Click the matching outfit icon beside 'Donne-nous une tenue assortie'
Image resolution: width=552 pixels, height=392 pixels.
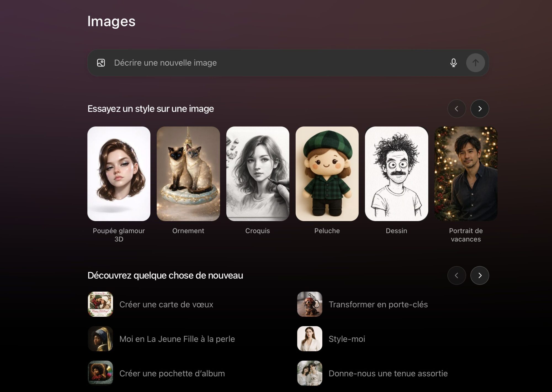click(310, 373)
